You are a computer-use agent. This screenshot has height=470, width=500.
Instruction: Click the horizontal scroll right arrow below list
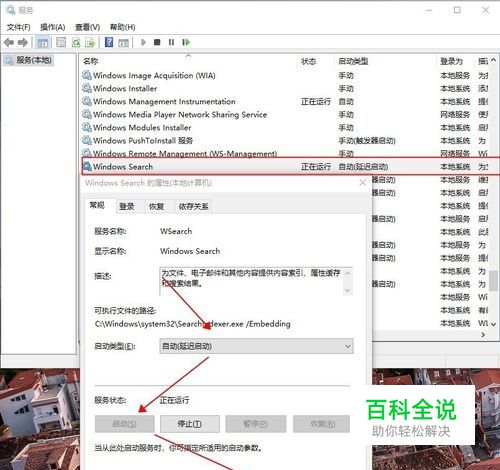pyautogui.click(x=483, y=335)
